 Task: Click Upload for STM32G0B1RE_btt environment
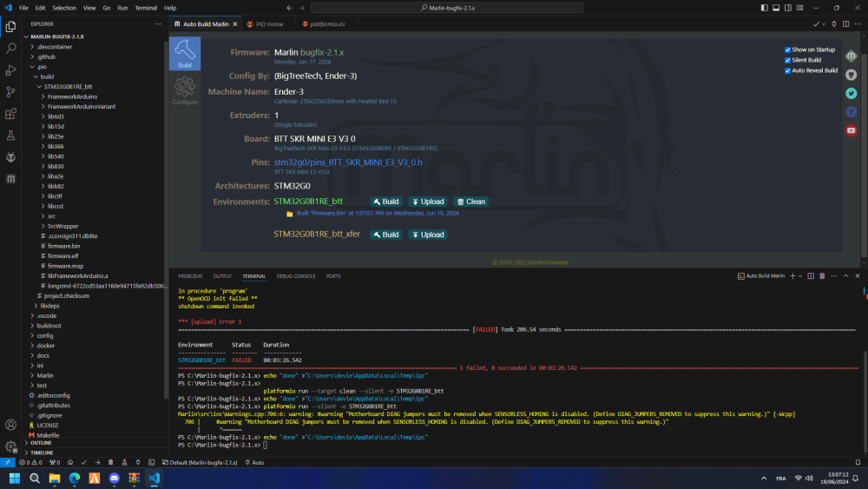click(x=428, y=202)
